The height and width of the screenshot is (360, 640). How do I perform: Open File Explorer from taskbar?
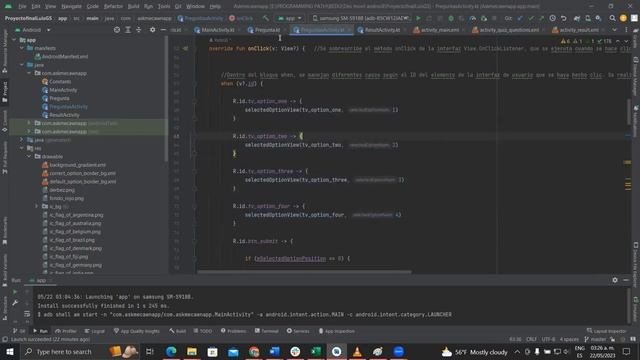coord(192,351)
